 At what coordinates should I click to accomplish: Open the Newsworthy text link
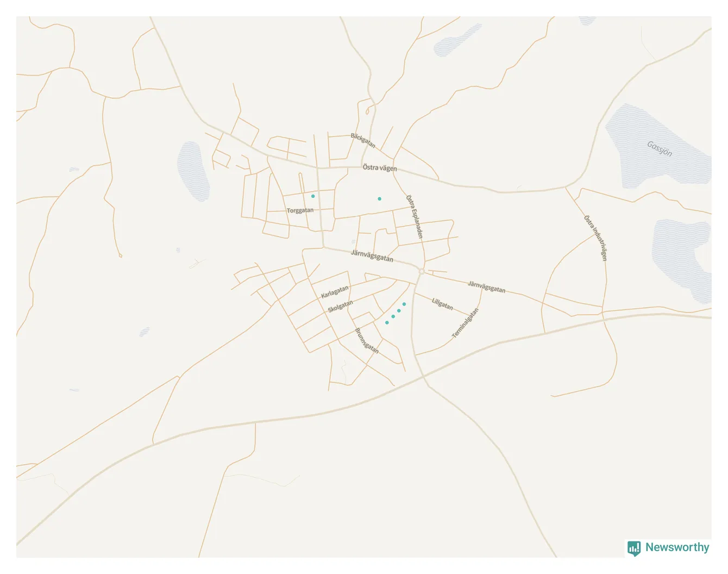tap(677, 547)
